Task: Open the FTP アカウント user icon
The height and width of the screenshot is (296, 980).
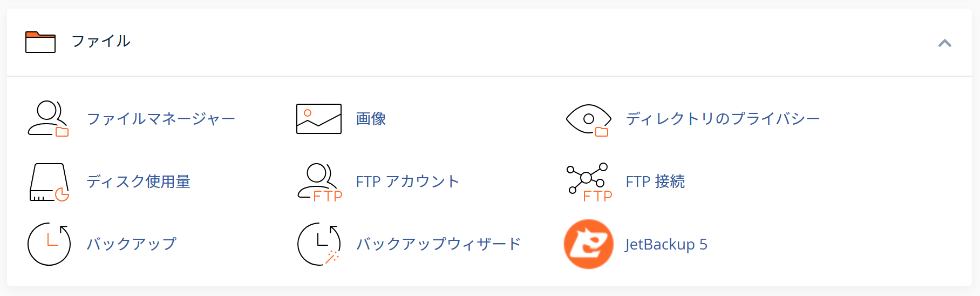Action: tap(320, 183)
